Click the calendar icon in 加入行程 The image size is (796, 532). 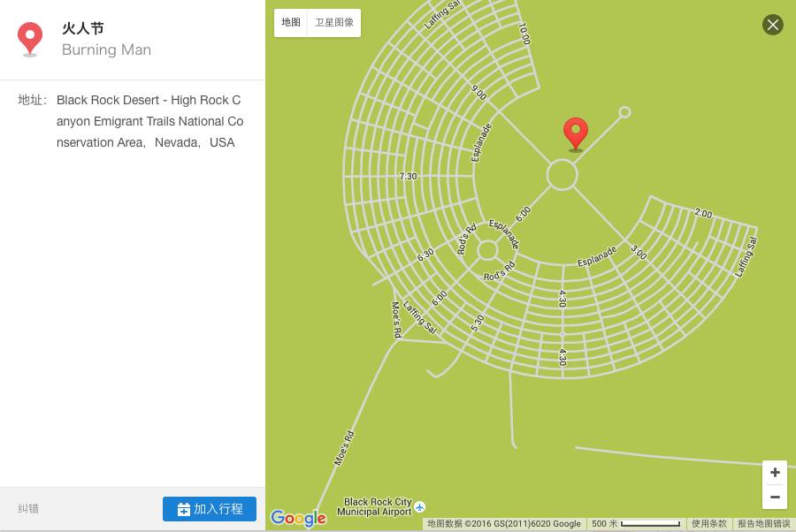point(184,509)
